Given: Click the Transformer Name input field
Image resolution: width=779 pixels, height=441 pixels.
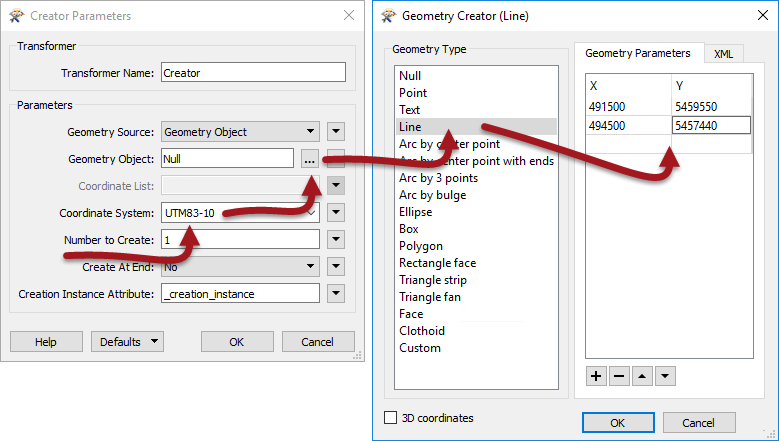Looking at the screenshot, I should (253, 73).
